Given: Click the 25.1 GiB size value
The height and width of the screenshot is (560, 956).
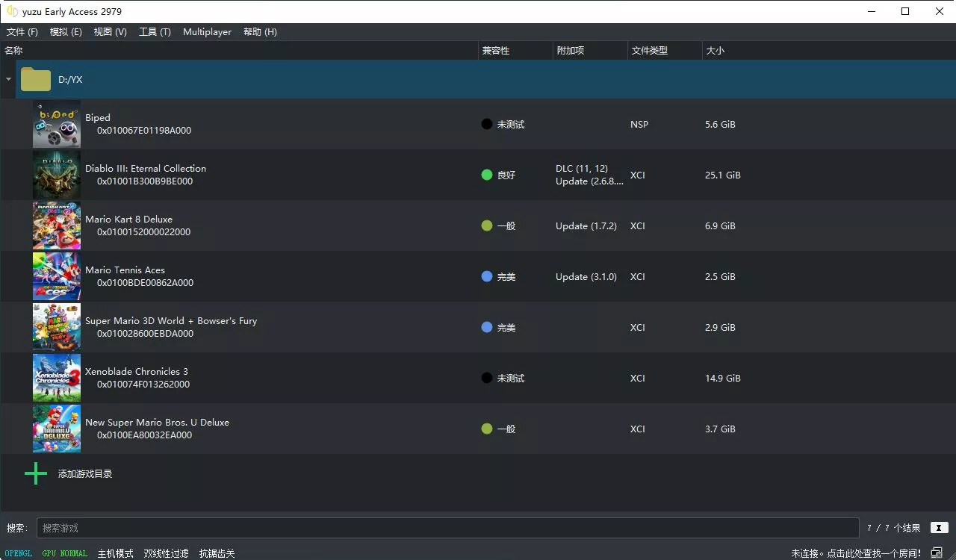Looking at the screenshot, I should coord(723,175).
